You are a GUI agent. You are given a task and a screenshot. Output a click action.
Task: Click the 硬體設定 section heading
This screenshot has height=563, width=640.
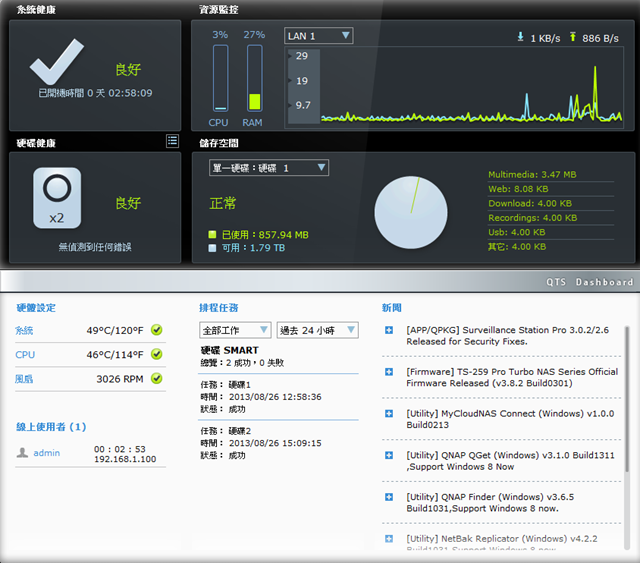[36, 308]
